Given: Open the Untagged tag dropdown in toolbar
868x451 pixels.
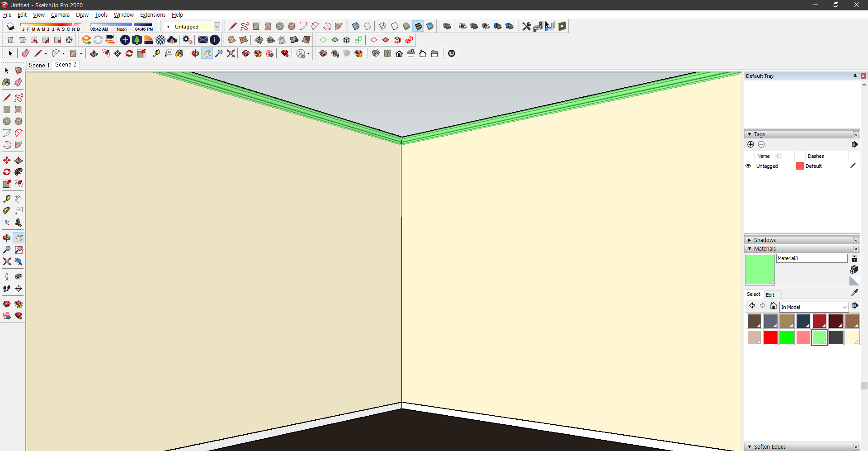Looking at the screenshot, I should pyautogui.click(x=217, y=27).
